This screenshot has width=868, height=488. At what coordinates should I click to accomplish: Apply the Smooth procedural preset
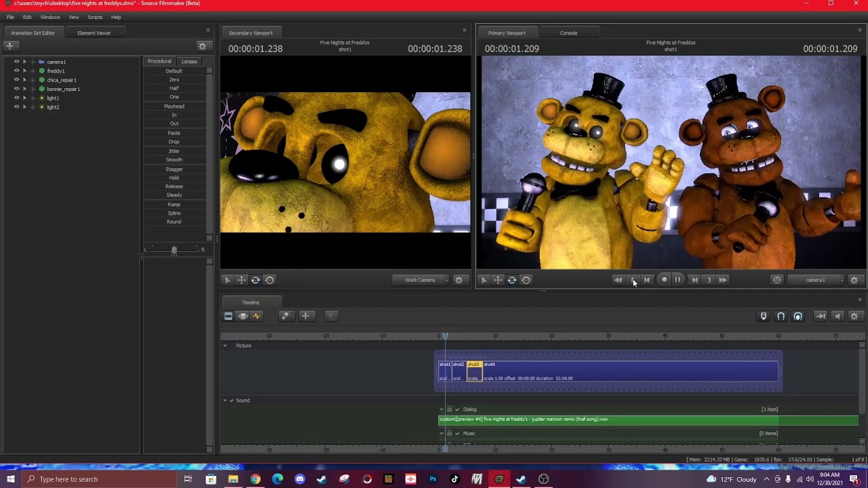(x=174, y=160)
